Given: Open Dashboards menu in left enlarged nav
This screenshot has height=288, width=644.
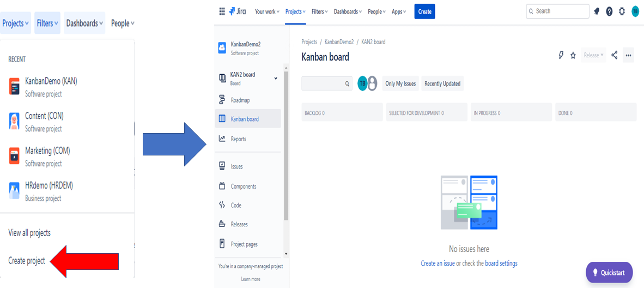Looking at the screenshot, I should pyautogui.click(x=84, y=23).
